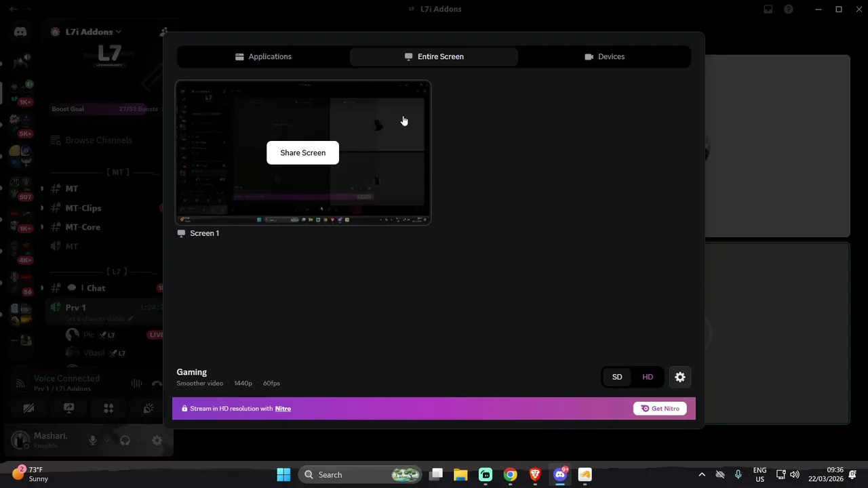Click the Boost Goal progress bar
The height and width of the screenshot is (488, 868).
(105, 109)
